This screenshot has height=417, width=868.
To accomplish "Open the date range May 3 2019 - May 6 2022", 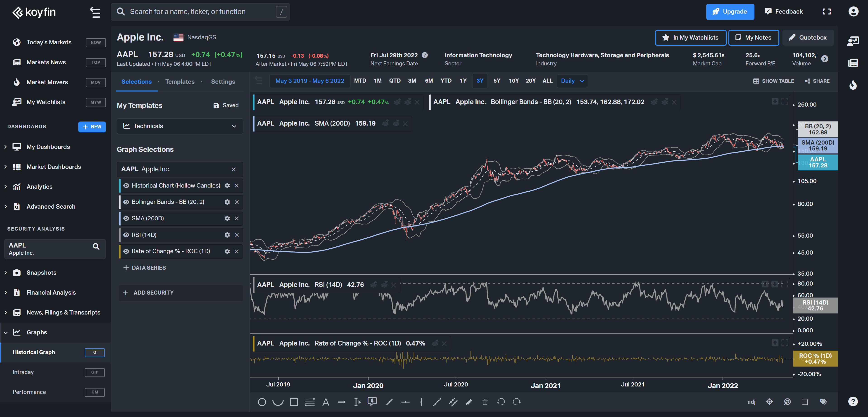I will click(x=310, y=81).
